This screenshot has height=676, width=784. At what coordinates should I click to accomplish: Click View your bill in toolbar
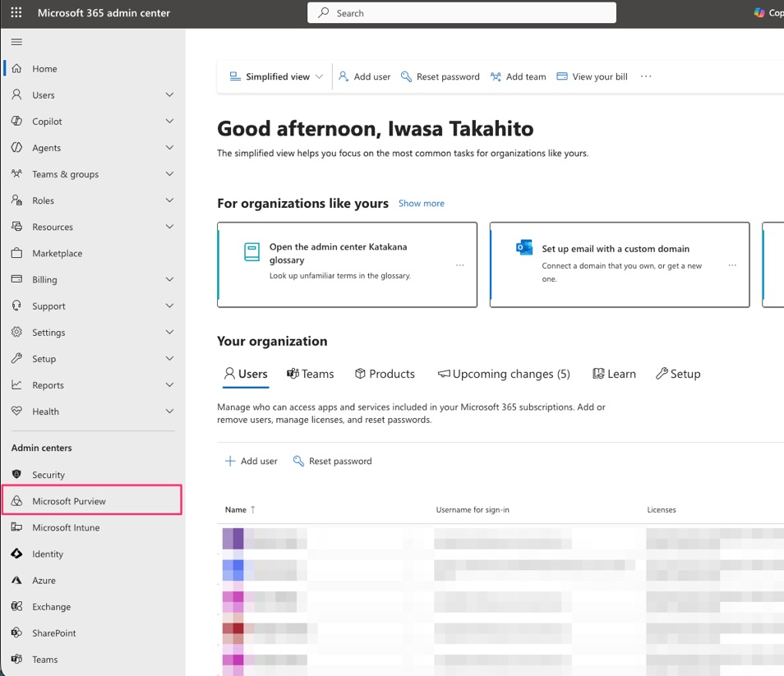coord(592,76)
